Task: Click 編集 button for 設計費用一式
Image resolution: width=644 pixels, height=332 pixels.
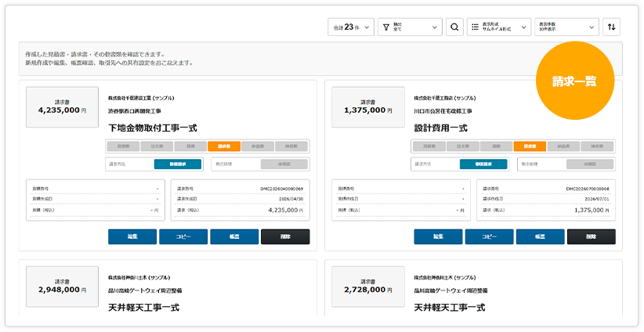Action: click(x=438, y=236)
